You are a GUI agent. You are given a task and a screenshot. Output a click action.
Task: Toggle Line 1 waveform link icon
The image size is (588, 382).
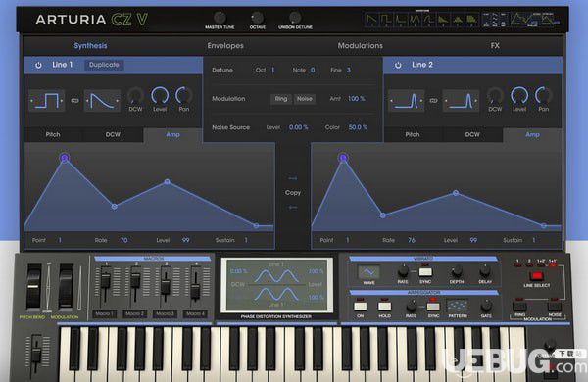tap(74, 101)
